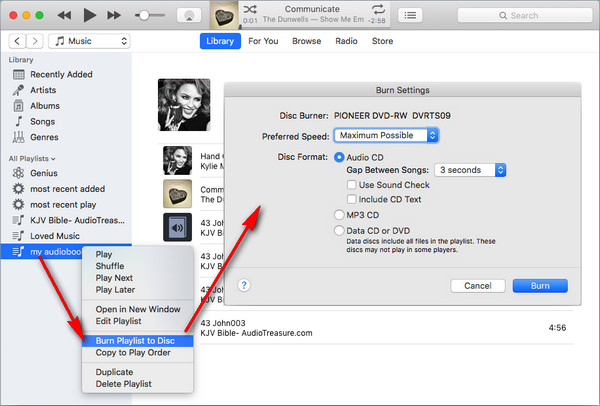Open the Preferred Speed dropdown
This screenshot has width=600, height=406.
pyautogui.click(x=387, y=135)
